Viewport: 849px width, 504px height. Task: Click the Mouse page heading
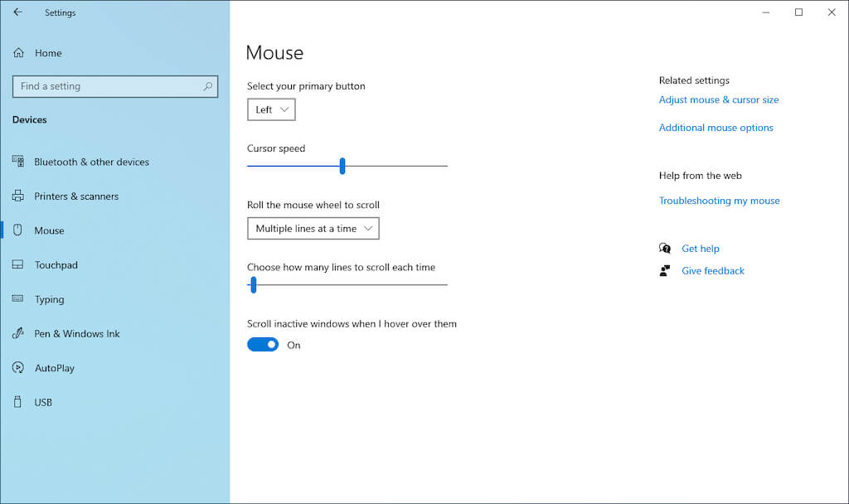[274, 52]
